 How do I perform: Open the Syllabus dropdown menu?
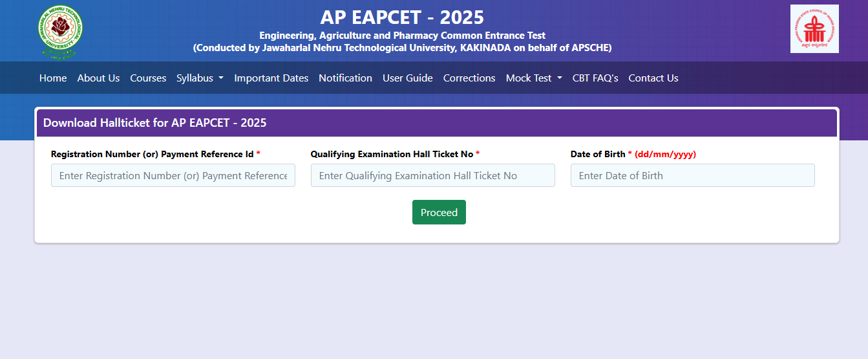click(200, 78)
